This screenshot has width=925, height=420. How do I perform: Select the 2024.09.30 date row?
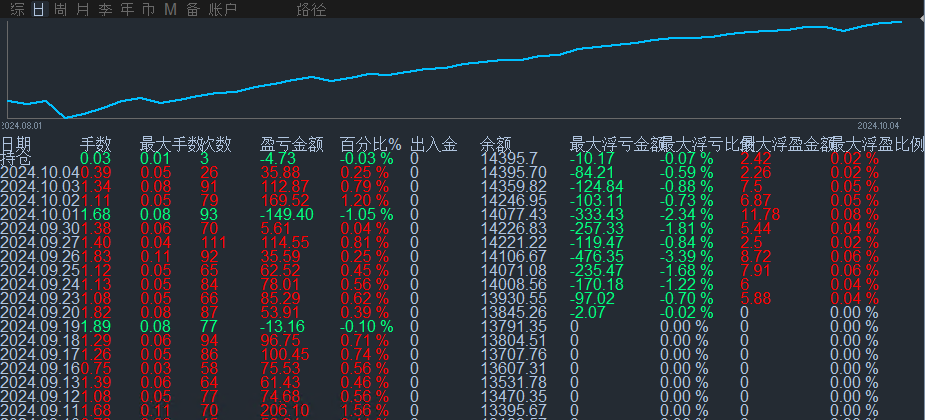pos(462,228)
